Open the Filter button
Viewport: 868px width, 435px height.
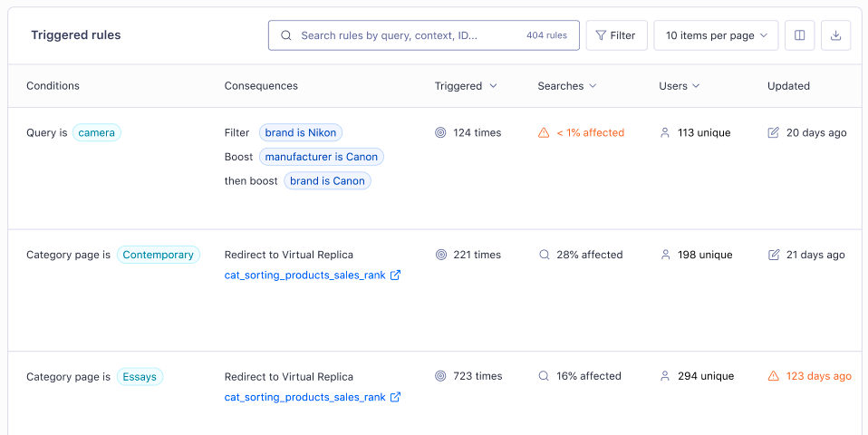tap(617, 35)
